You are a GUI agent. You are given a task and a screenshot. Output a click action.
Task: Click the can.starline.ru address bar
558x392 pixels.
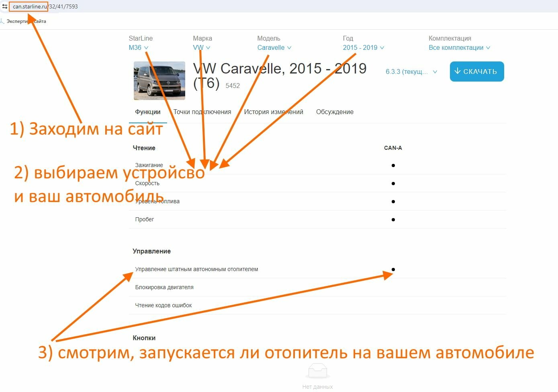[x=45, y=6]
